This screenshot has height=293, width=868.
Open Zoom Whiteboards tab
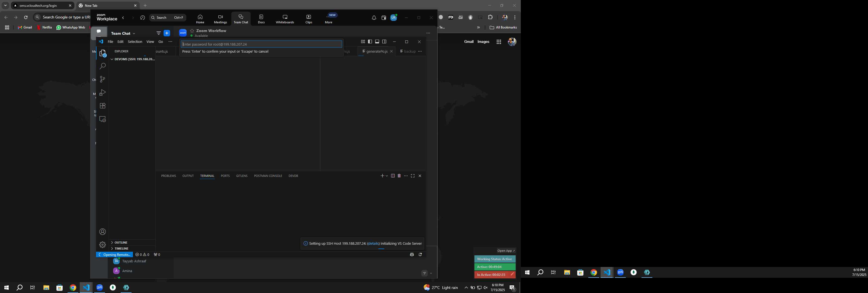pyautogui.click(x=285, y=19)
